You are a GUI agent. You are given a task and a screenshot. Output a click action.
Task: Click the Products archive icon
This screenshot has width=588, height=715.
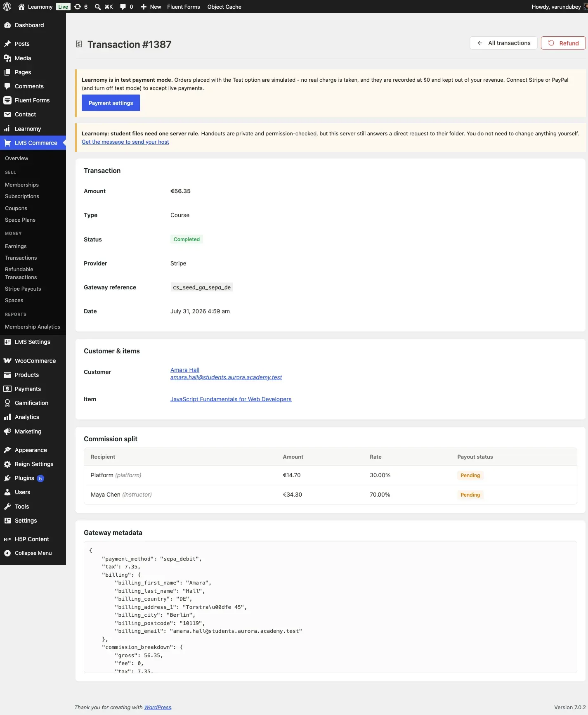tap(7, 375)
